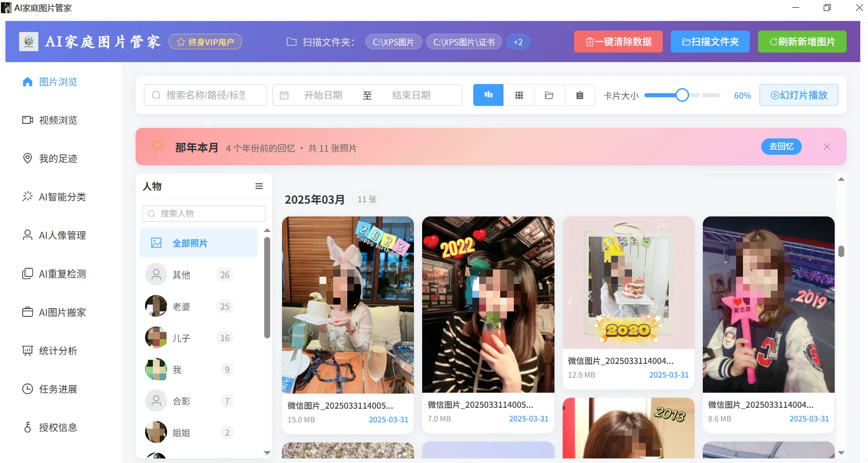Focus the 搜索人物 search field

pos(204,213)
